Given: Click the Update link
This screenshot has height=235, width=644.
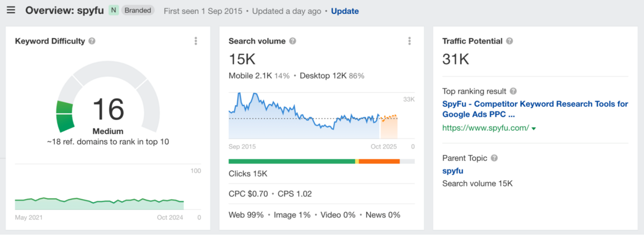Looking at the screenshot, I should (x=345, y=11).
